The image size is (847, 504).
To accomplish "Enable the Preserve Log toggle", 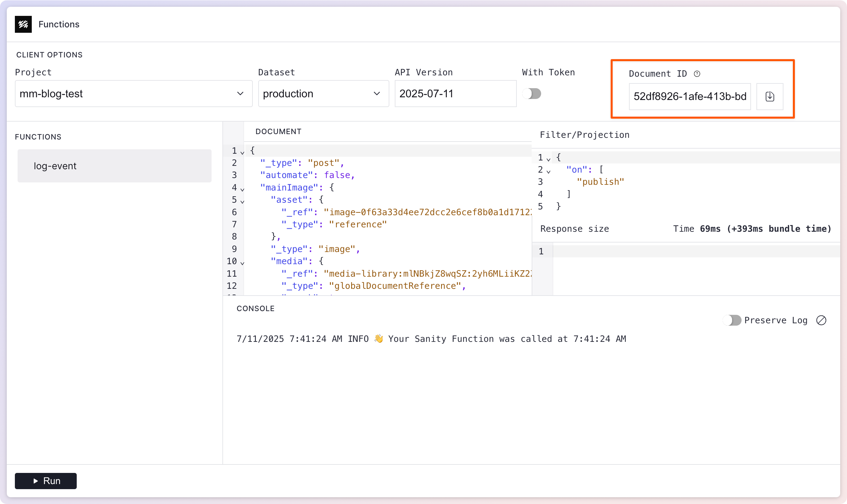I will click(732, 320).
